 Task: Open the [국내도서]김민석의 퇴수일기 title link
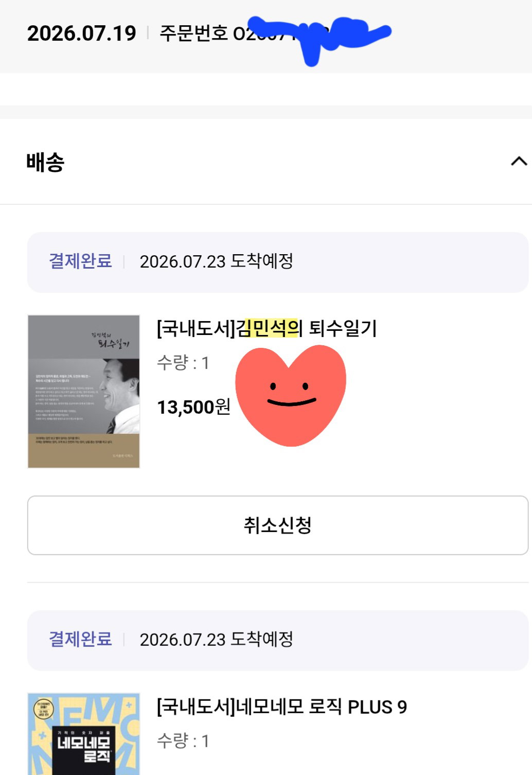click(267, 328)
